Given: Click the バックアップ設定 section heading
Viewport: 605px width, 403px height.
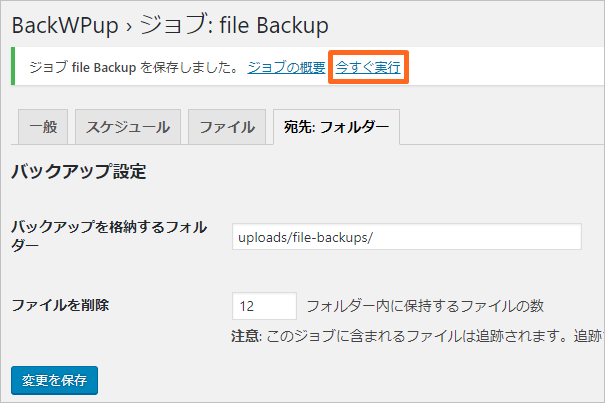Looking at the screenshot, I should click(x=79, y=172).
